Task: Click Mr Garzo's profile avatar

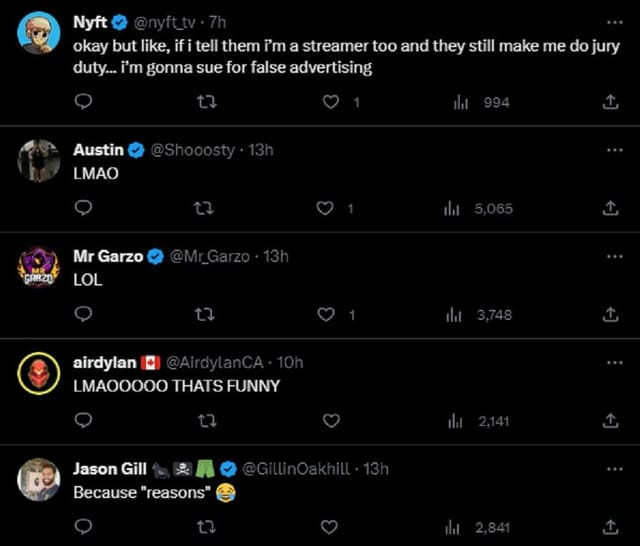Action: tap(39, 268)
